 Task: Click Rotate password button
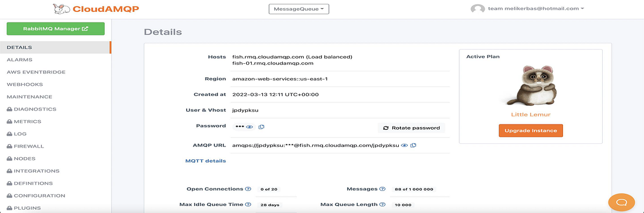tap(412, 128)
